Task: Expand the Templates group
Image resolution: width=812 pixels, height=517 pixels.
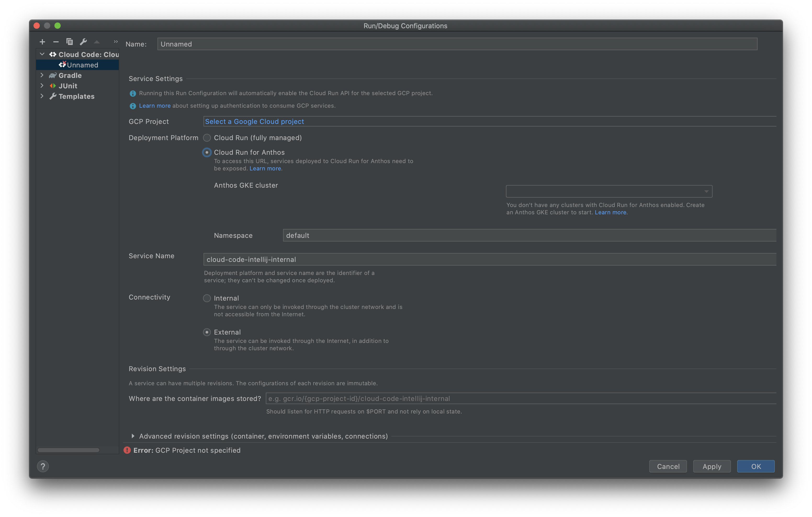Action: pos(42,96)
